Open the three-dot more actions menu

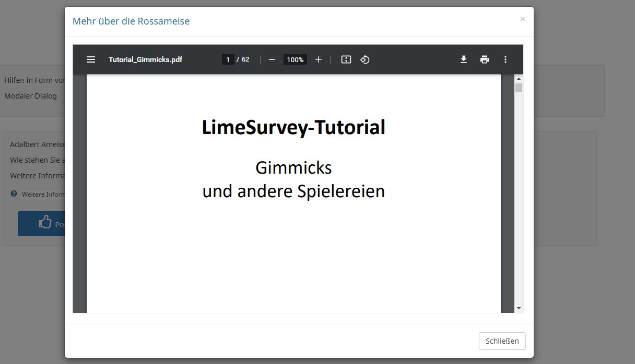pyautogui.click(x=505, y=59)
